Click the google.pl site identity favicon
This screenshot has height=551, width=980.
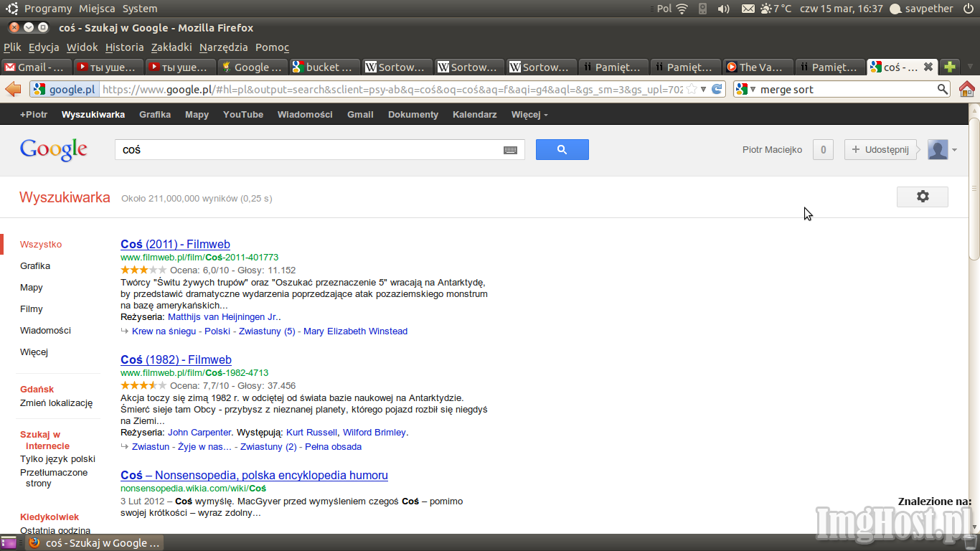[x=39, y=90]
